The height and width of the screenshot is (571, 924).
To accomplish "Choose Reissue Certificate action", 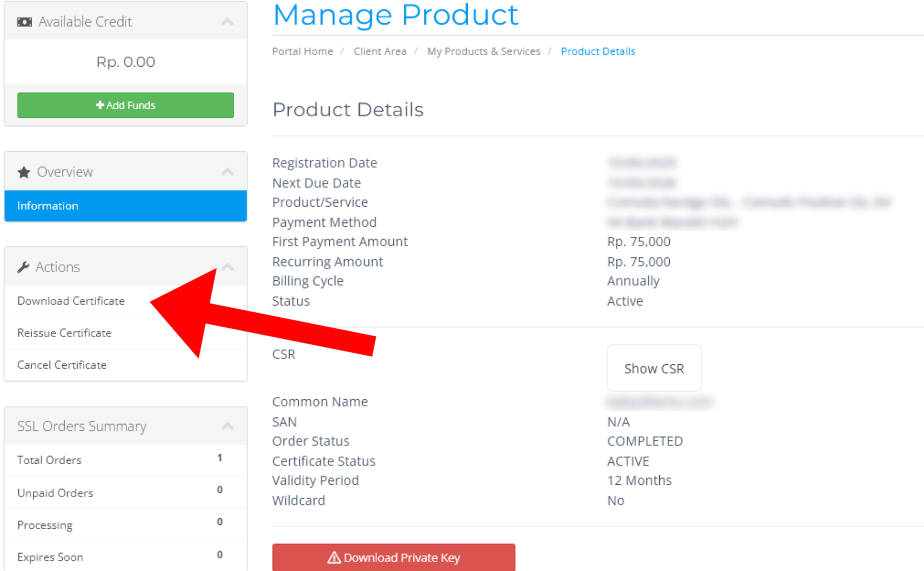I will (x=64, y=333).
